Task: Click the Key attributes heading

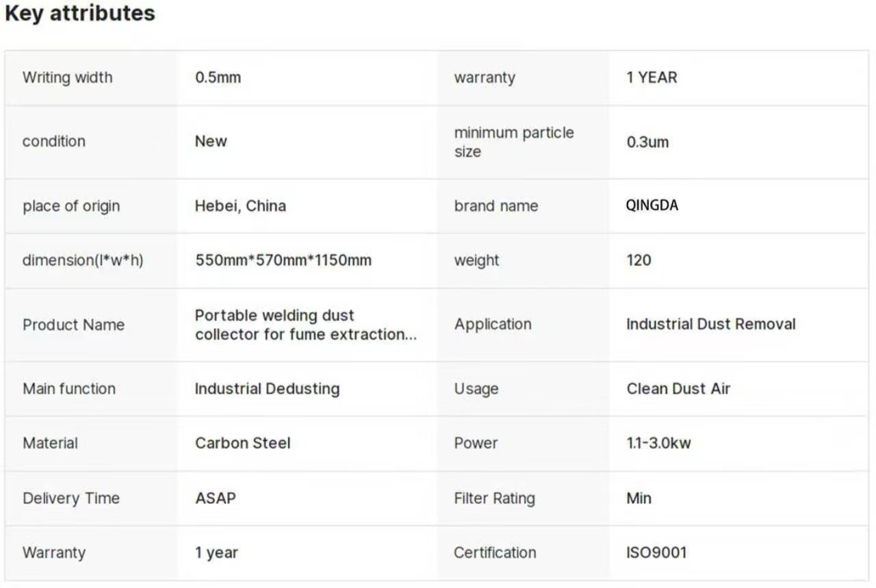Action: [80, 14]
